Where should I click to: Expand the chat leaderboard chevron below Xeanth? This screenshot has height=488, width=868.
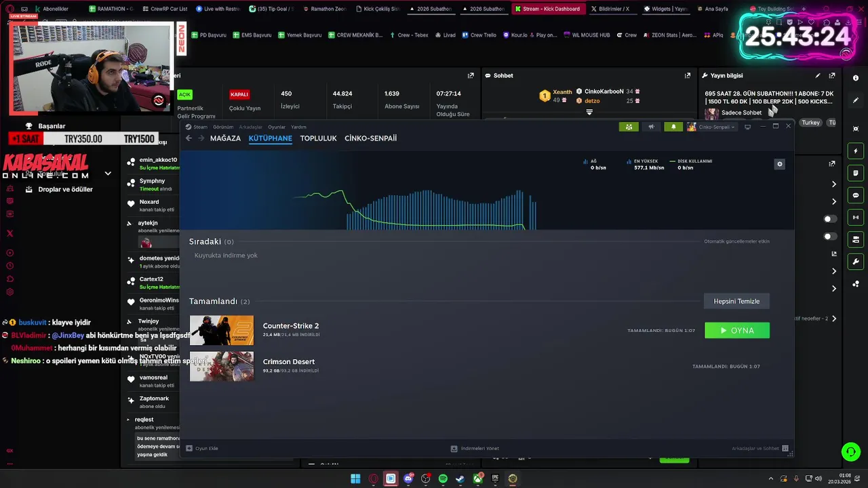point(589,112)
